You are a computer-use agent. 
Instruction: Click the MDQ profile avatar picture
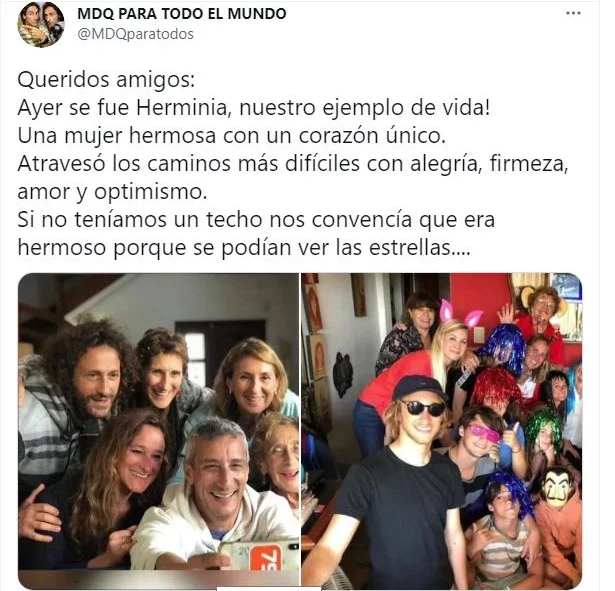(41, 24)
